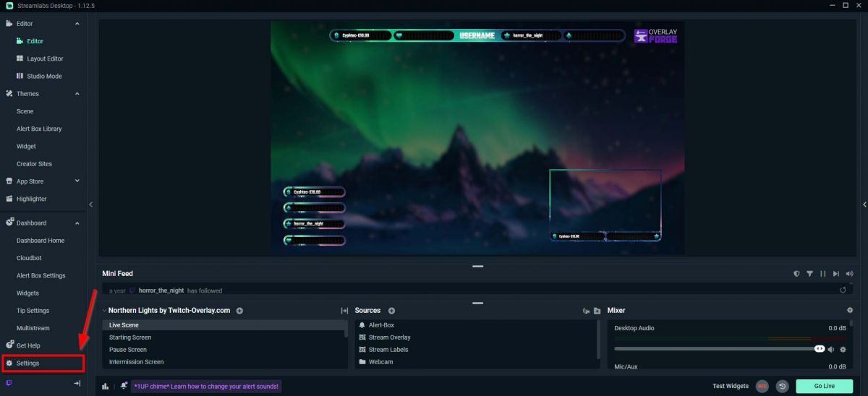
Task: Click the notification bell icon
Action: coord(124,386)
